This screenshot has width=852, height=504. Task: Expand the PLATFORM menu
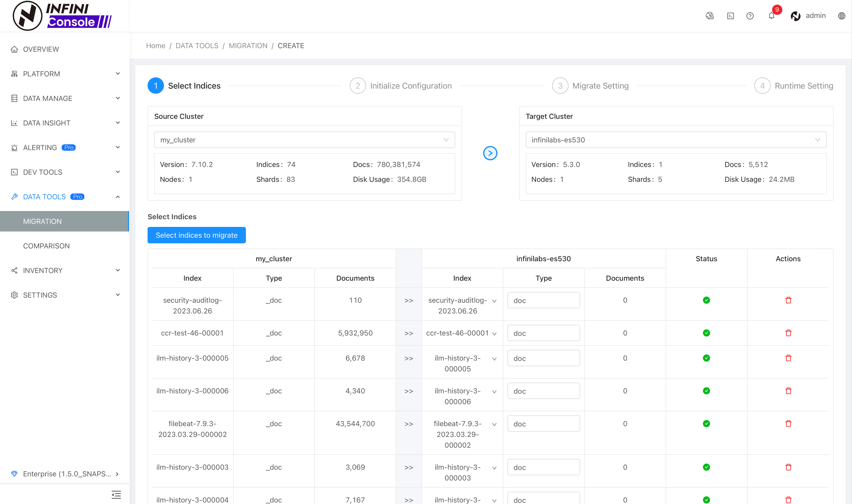(65, 74)
